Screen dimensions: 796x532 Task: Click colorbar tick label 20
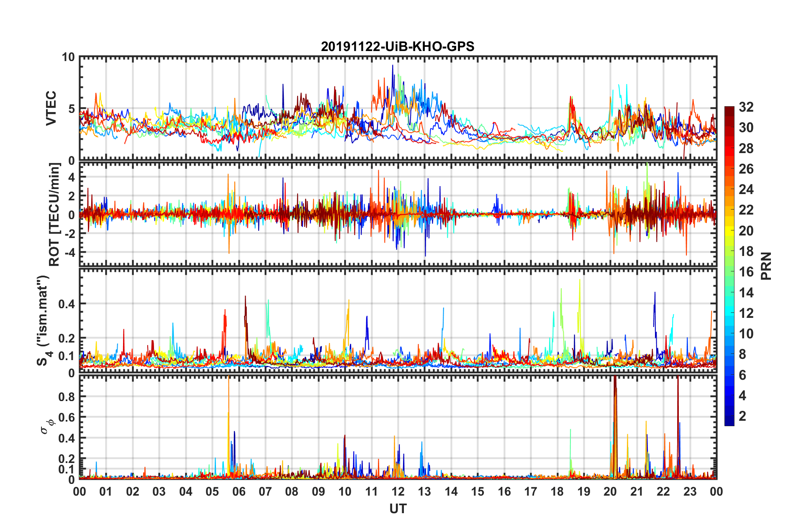pos(746,231)
